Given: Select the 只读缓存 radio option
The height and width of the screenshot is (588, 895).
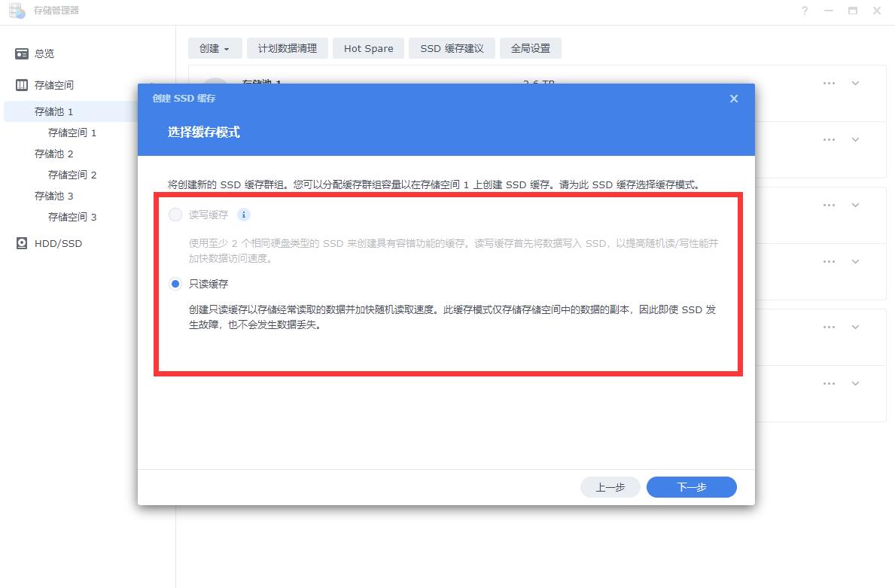Looking at the screenshot, I should (174, 283).
